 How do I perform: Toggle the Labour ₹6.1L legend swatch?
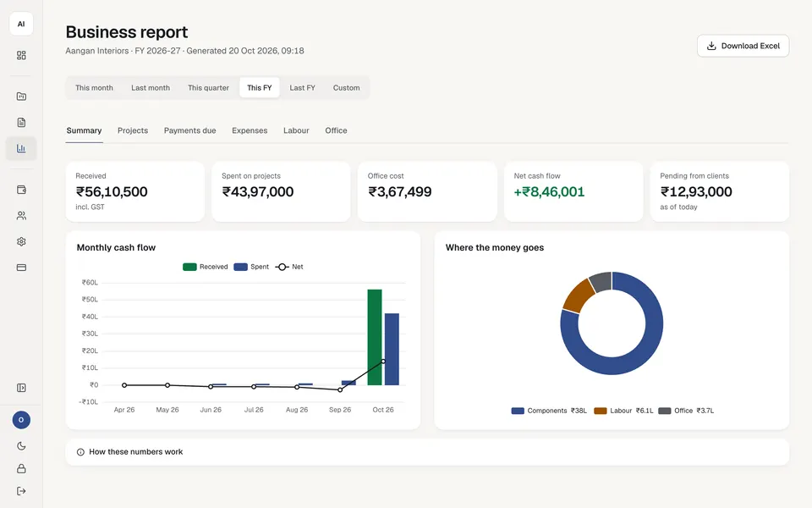point(601,411)
